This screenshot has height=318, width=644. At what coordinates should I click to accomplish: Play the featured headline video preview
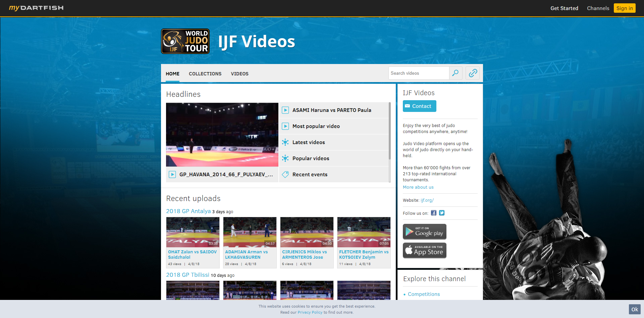[x=222, y=135]
